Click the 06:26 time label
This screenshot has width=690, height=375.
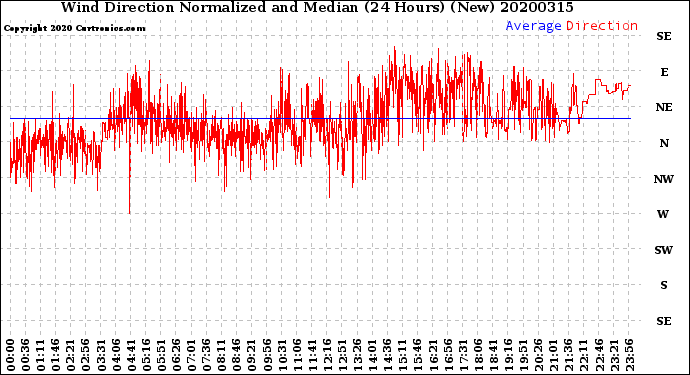(x=176, y=355)
